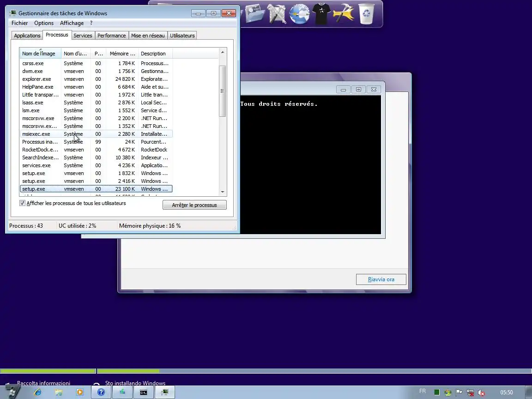Select the lsass.exe process row
The image size is (532, 399).
pos(96,103)
